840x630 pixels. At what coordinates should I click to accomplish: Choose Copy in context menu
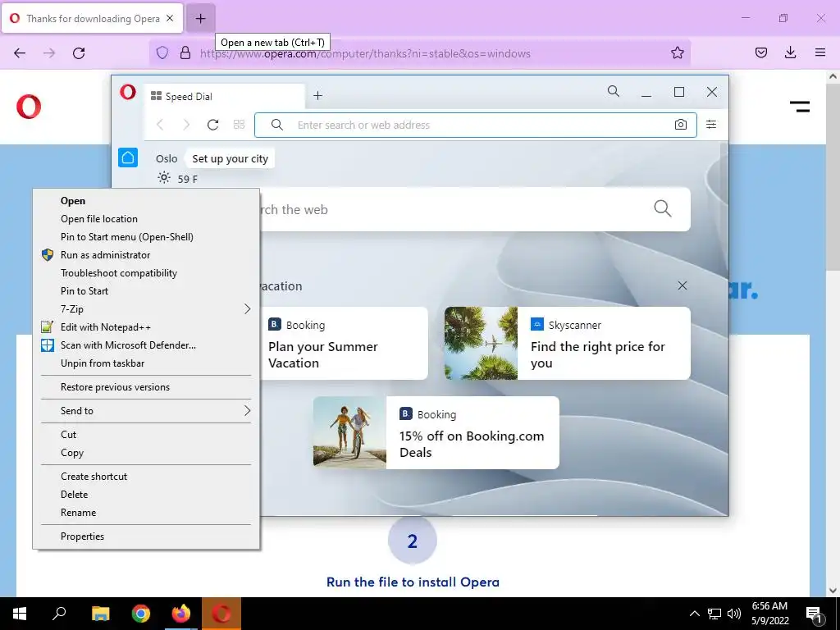(x=146, y=453)
